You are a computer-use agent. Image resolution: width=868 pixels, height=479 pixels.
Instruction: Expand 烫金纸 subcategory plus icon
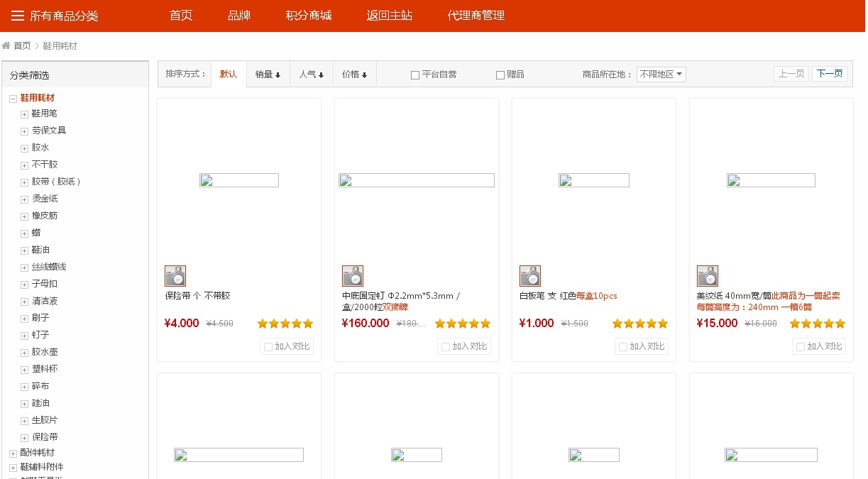(24, 199)
